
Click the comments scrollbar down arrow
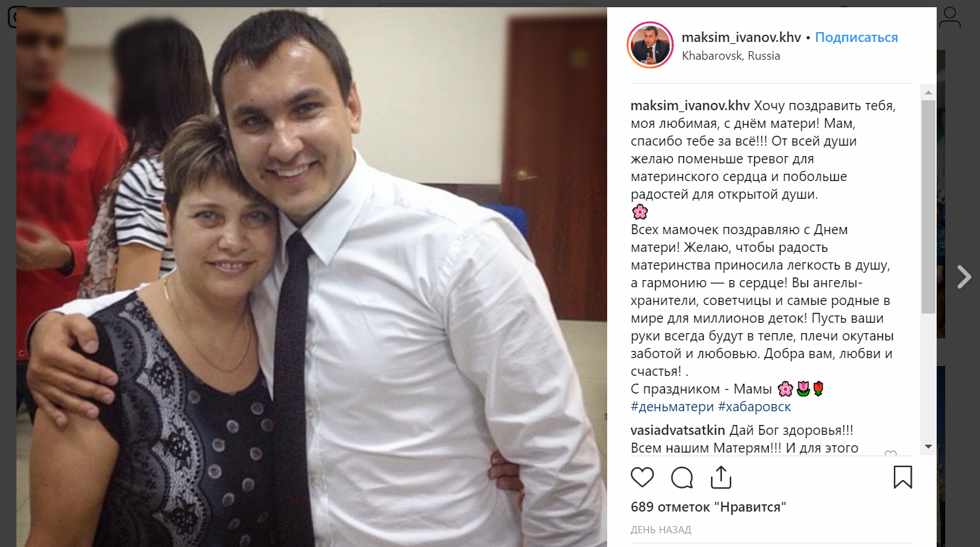tap(928, 447)
